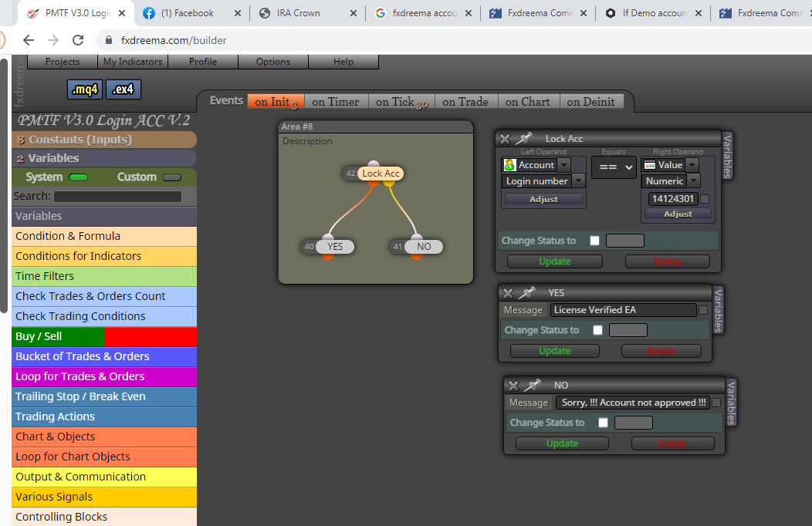Click Update in the YES panel

(x=555, y=351)
